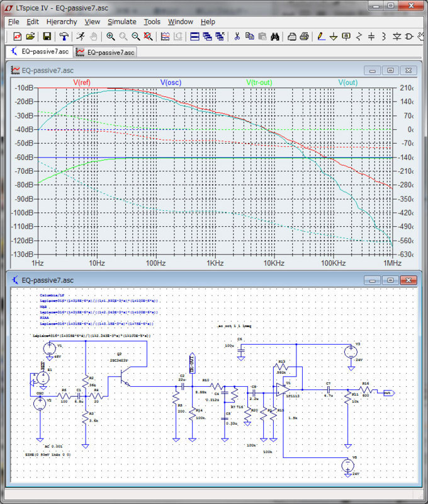Click the V(out) trace label
The image size is (428, 504).
(347, 83)
